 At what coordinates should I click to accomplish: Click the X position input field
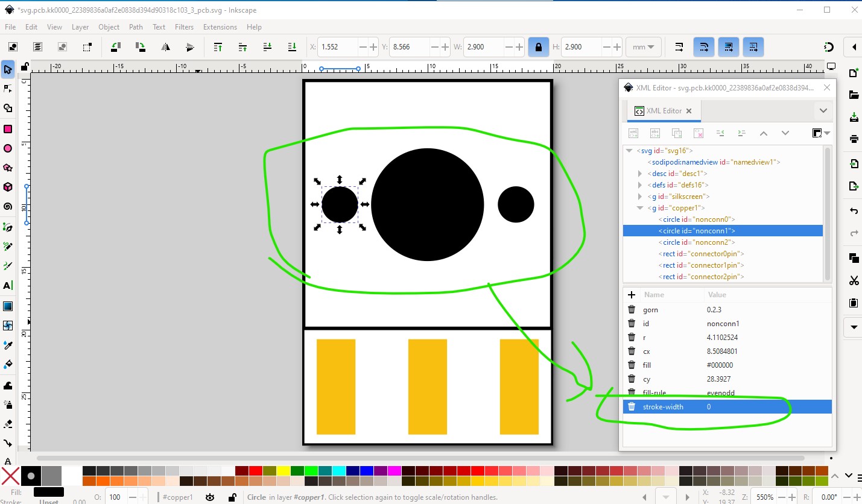point(338,47)
